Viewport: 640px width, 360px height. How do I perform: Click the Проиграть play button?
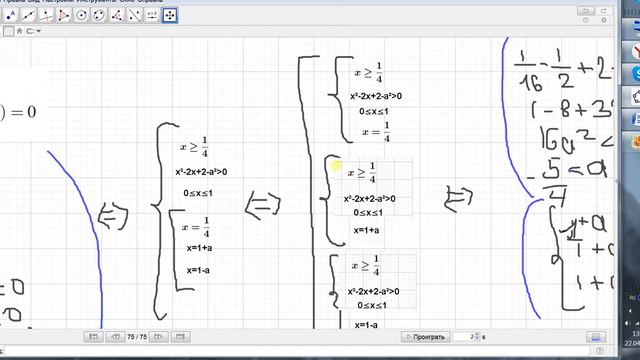tap(426, 337)
